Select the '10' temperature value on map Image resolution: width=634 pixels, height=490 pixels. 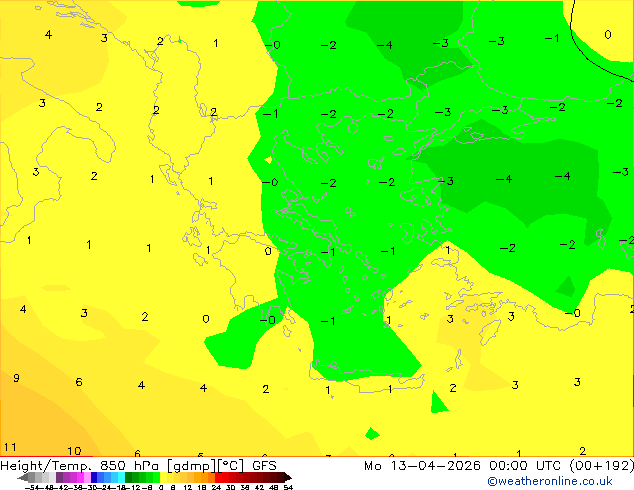(x=74, y=451)
